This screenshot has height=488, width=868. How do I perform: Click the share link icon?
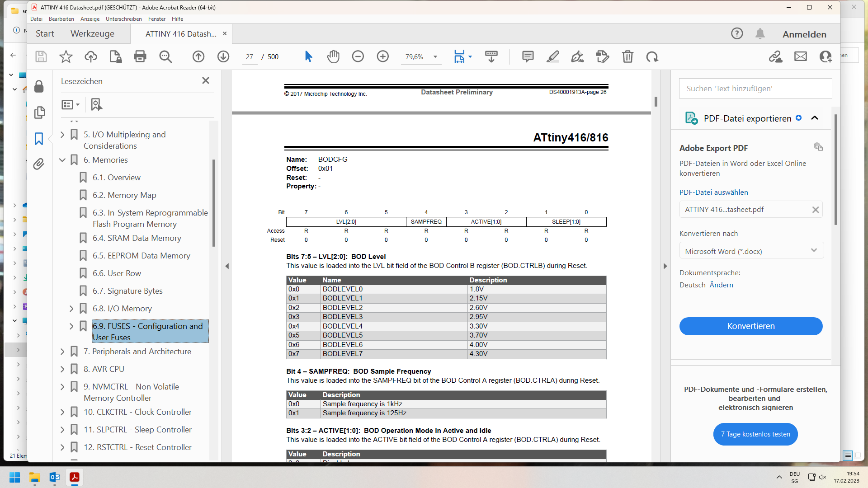[x=776, y=56]
